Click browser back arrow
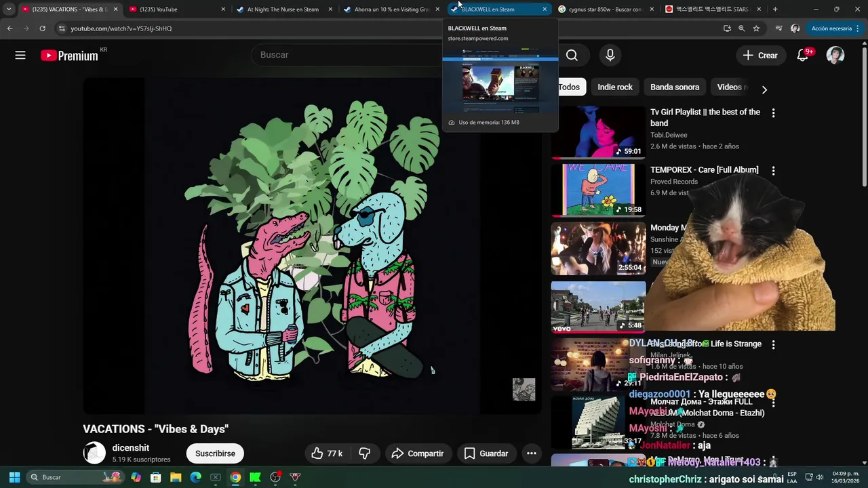 pyautogui.click(x=9, y=28)
